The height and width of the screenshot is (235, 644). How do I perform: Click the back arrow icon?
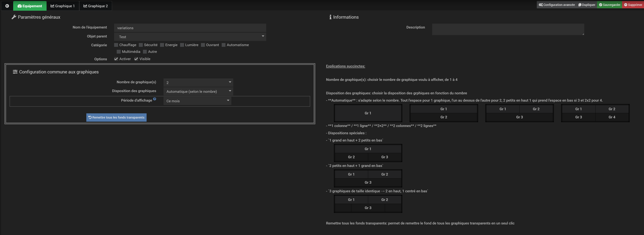[x=7, y=6]
